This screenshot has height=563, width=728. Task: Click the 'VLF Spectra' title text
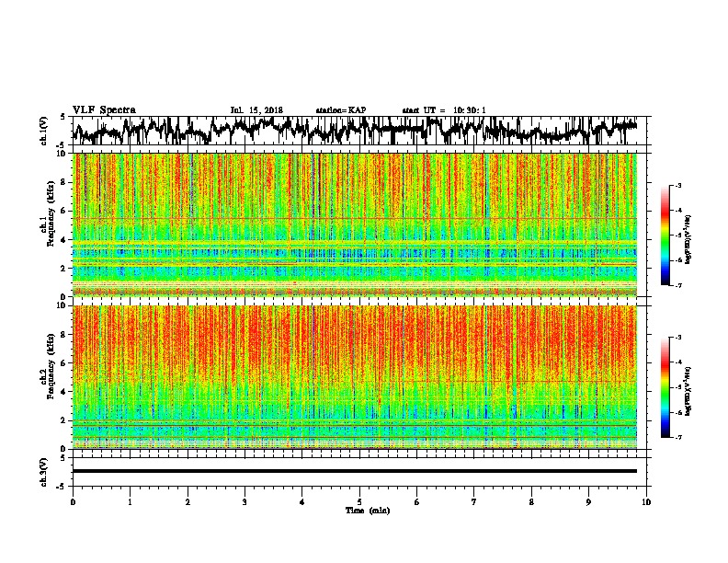(x=104, y=110)
